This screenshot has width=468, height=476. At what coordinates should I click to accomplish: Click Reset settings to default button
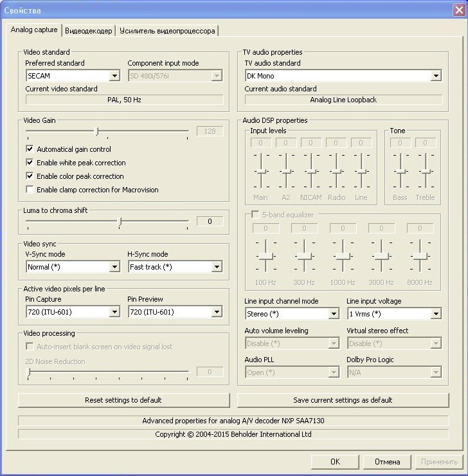[x=123, y=400]
